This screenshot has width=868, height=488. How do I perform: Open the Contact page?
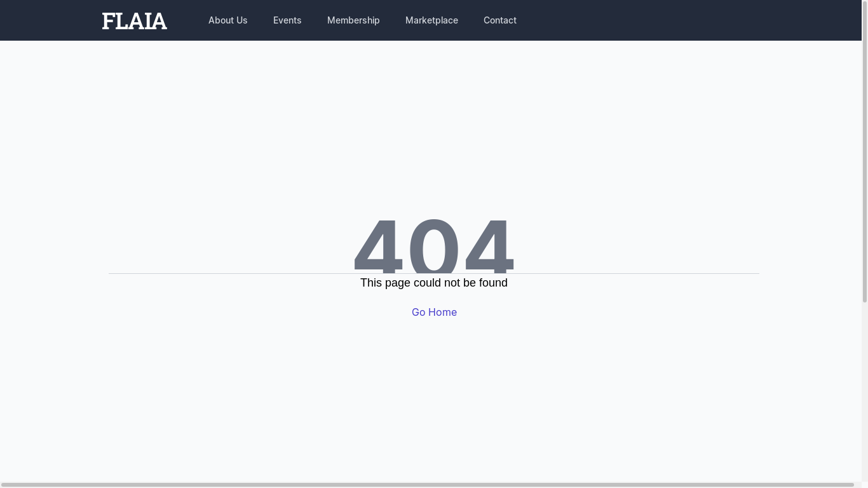tap(500, 20)
